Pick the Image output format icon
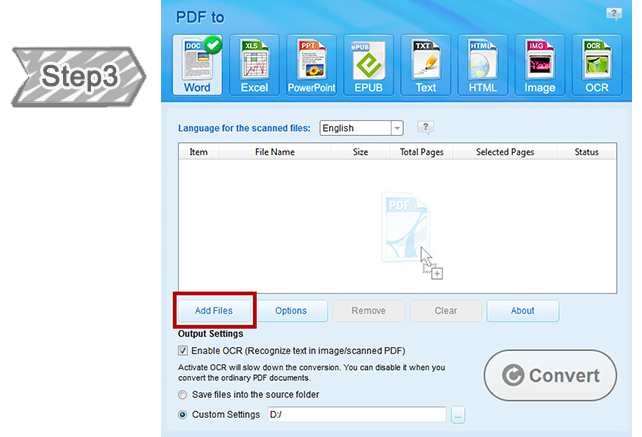 [540, 66]
